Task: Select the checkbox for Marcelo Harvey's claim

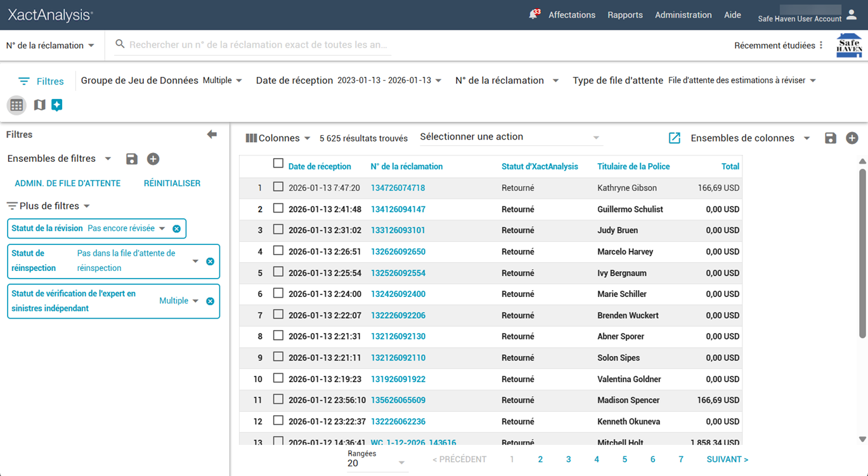Action: tap(278, 251)
